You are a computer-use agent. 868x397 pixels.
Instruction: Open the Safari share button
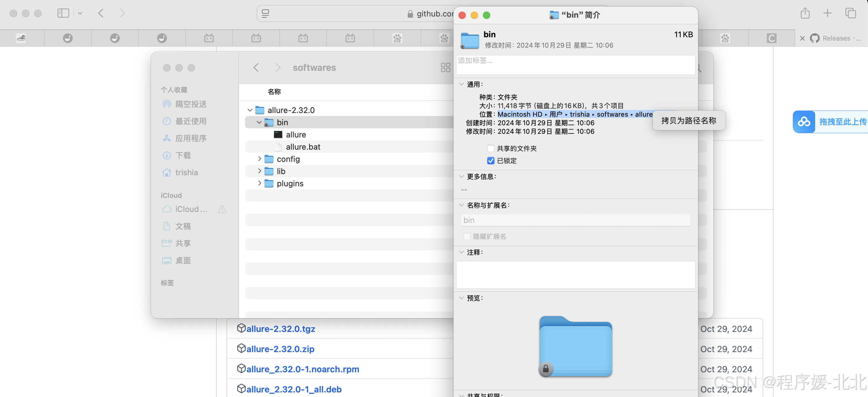pos(805,13)
